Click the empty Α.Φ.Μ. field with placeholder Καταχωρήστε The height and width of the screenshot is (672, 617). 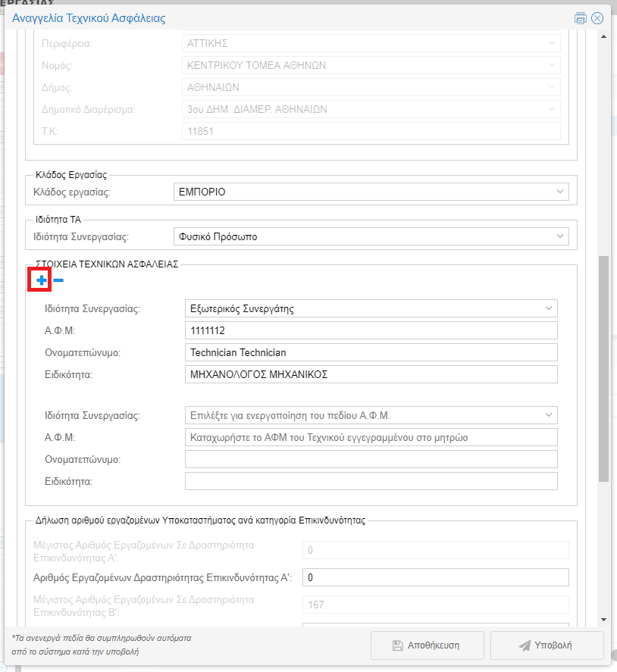click(371, 438)
